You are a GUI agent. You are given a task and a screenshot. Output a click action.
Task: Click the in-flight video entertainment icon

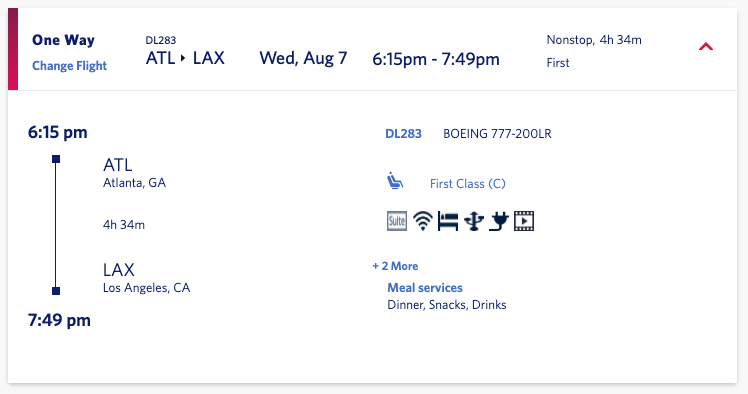[x=524, y=221]
